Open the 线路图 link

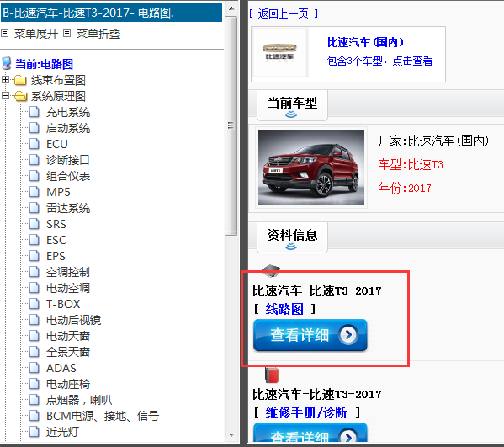pos(284,309)
